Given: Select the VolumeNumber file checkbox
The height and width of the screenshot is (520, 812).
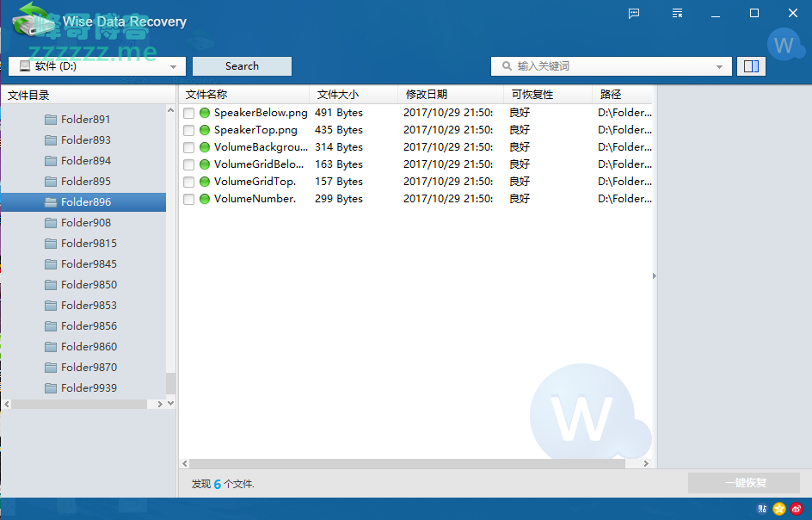Looking at the screenshot, I should coord(189,199).
